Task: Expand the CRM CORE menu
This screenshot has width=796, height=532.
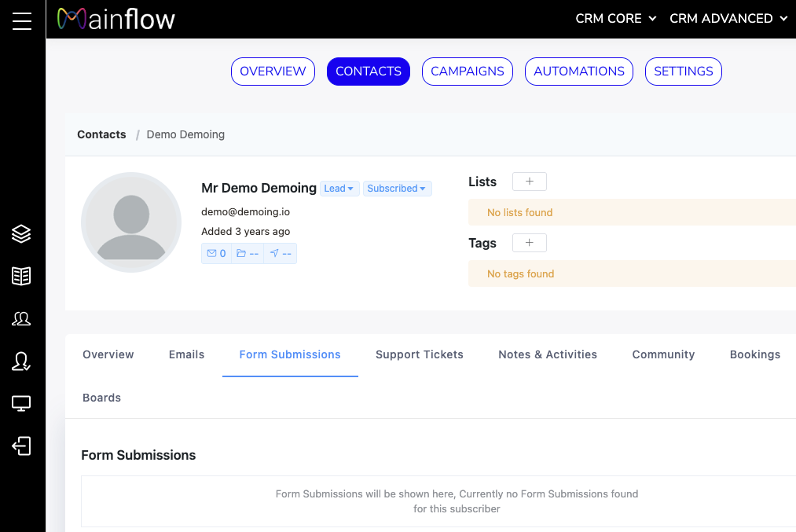Action: tap(615, 19)
